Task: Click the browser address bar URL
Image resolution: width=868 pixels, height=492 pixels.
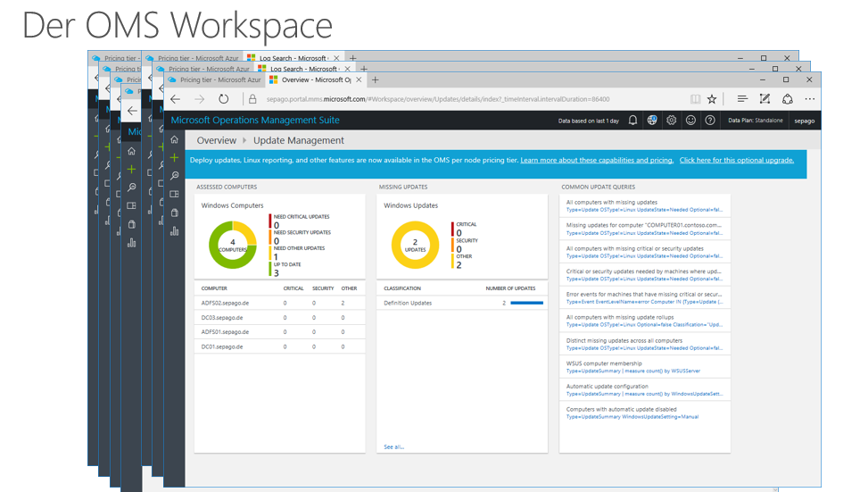Action: click(x=437, y=99)
